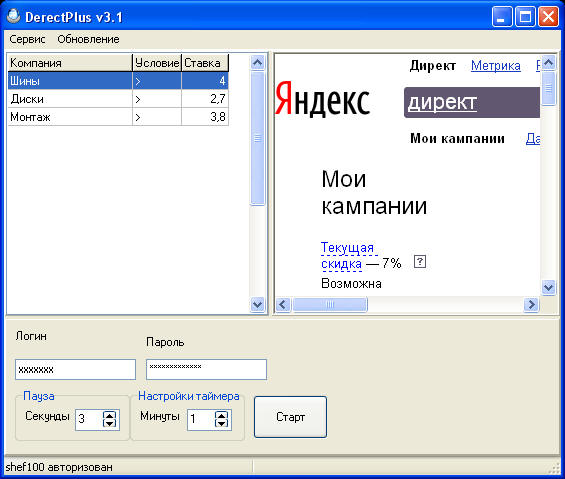Click browser panel scroll left arrow
565x479 pixels.
point(283,305)
